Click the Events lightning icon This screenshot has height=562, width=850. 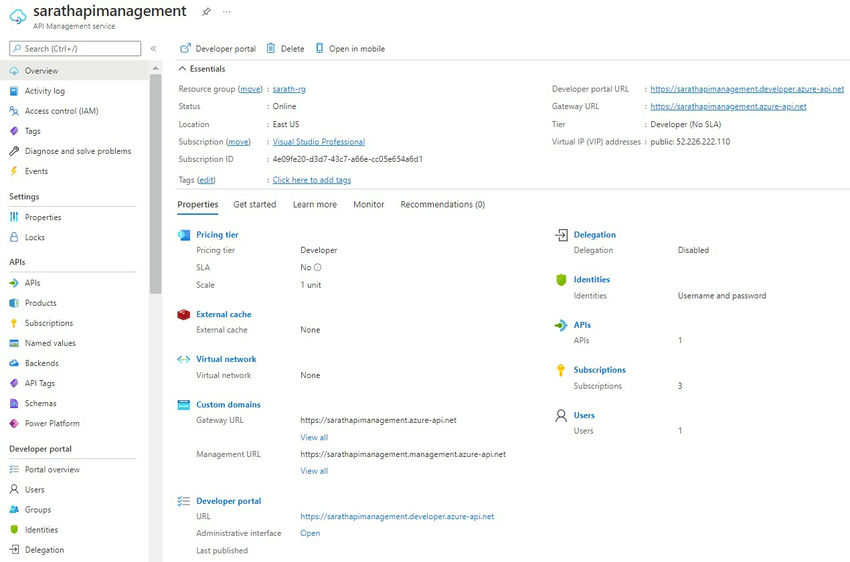[x=14, y=171]
